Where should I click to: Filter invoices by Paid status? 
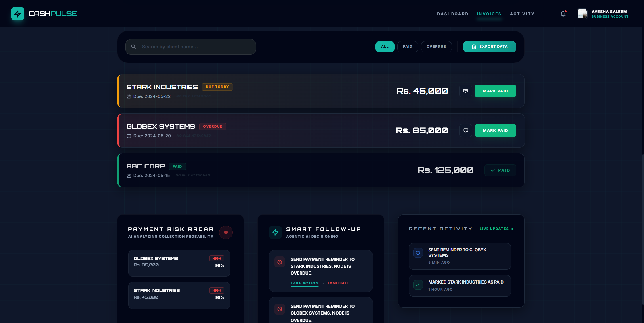click(407, 47)
